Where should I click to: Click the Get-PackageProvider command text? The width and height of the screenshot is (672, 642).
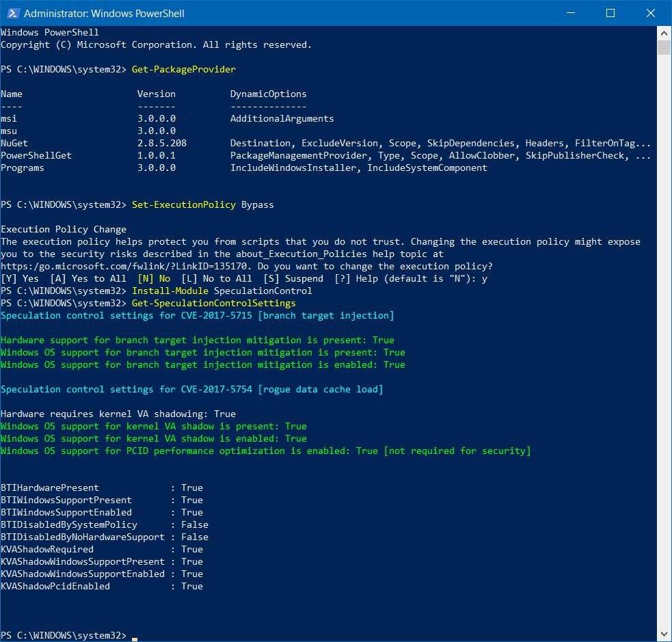point(183,70)
